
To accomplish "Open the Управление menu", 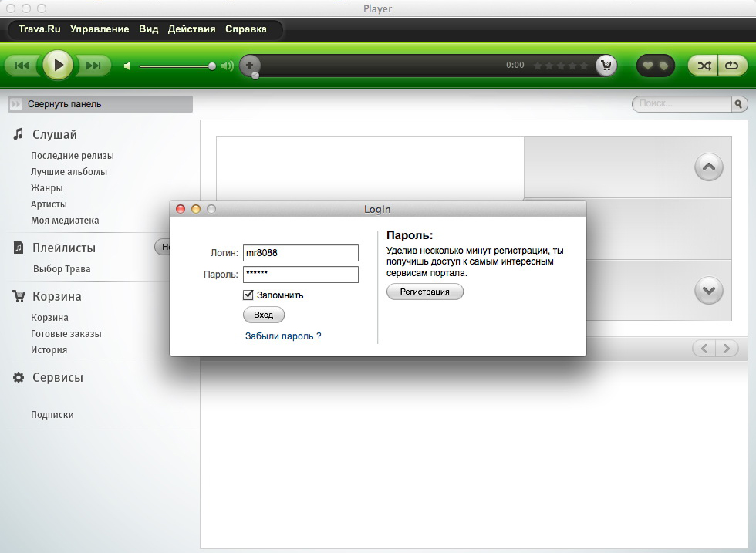I will [x=100, y=29].
